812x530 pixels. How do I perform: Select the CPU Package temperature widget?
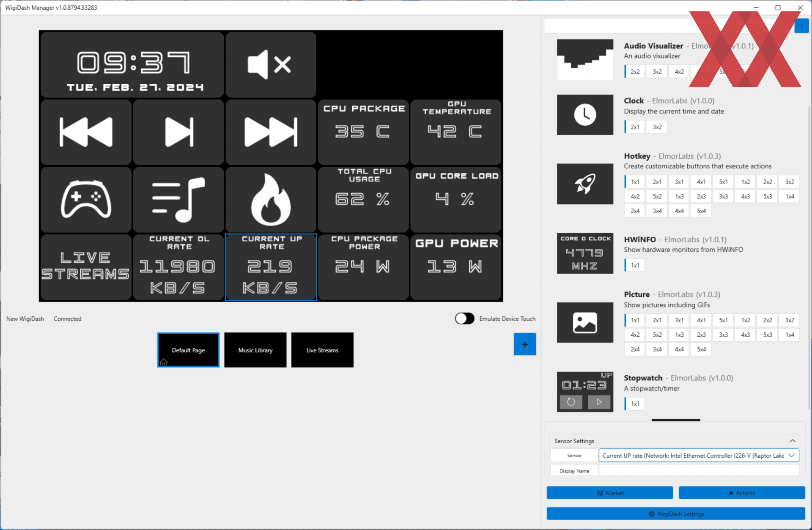[x=363, y=132]
